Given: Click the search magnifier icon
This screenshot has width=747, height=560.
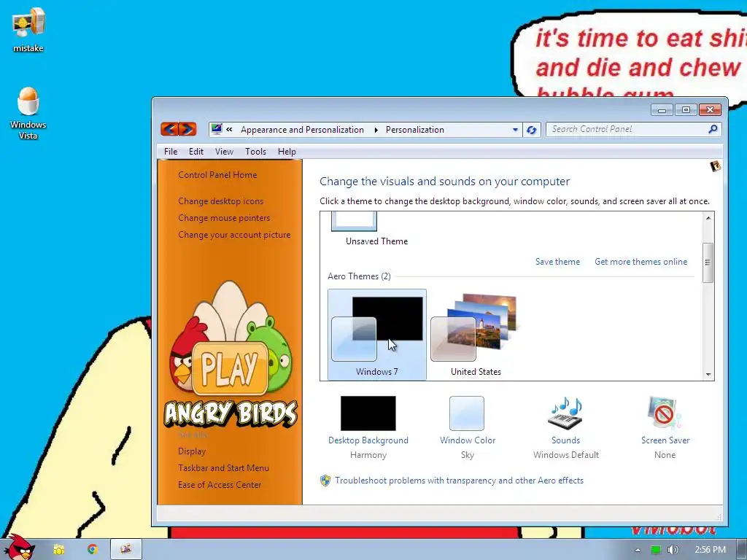Looking at the screenshot, I should coord(713,129).
